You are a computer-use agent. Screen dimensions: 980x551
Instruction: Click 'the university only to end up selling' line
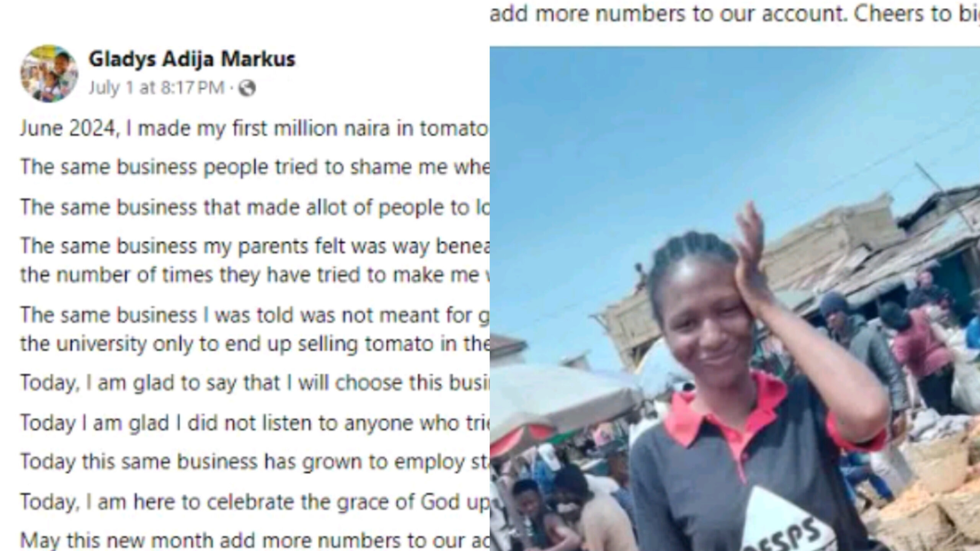tap(255, 344)
